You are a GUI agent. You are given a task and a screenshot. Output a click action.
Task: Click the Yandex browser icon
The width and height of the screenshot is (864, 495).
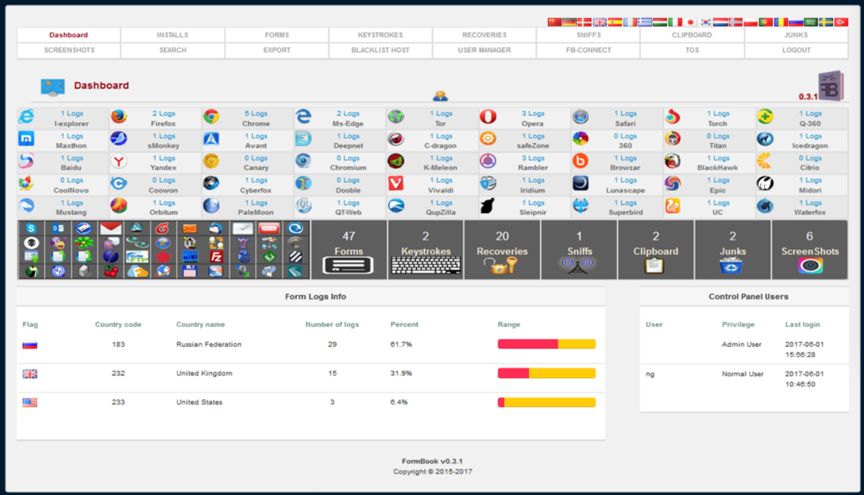(119, 161)
